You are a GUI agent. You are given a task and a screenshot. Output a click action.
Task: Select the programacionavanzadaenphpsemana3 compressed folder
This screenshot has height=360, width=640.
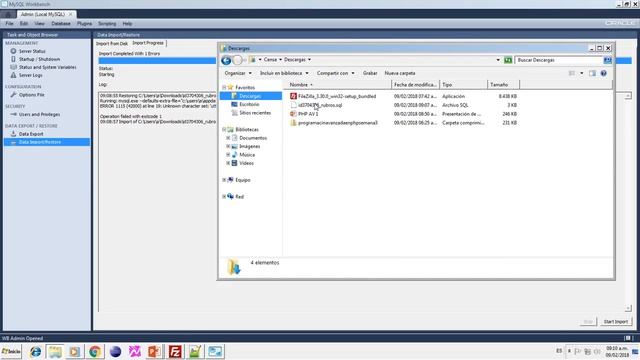(x=338, y=123)
